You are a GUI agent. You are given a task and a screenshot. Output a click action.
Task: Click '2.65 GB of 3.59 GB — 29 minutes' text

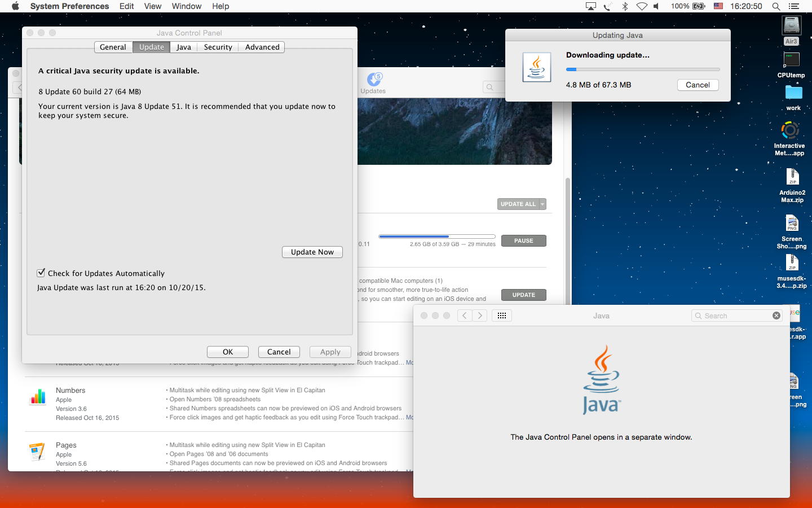453,244
